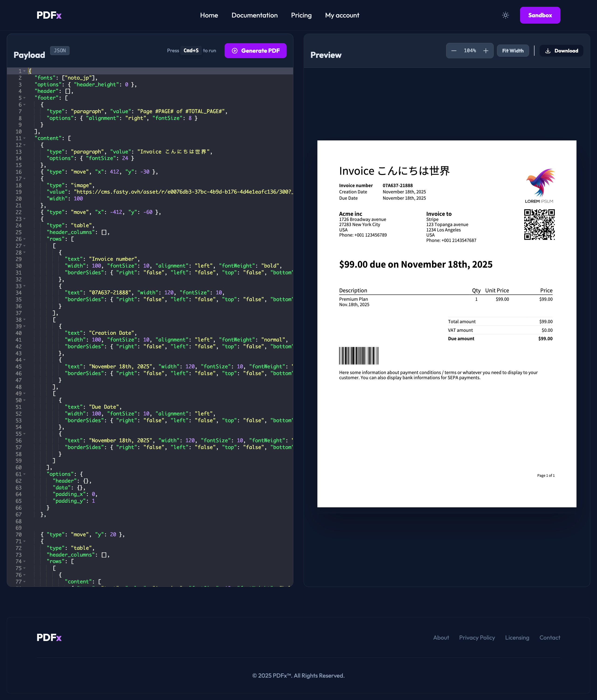Viewport: 597px width, 700px height.
Task: Click the Generate PDF button
Action: (x=256, y=50)
